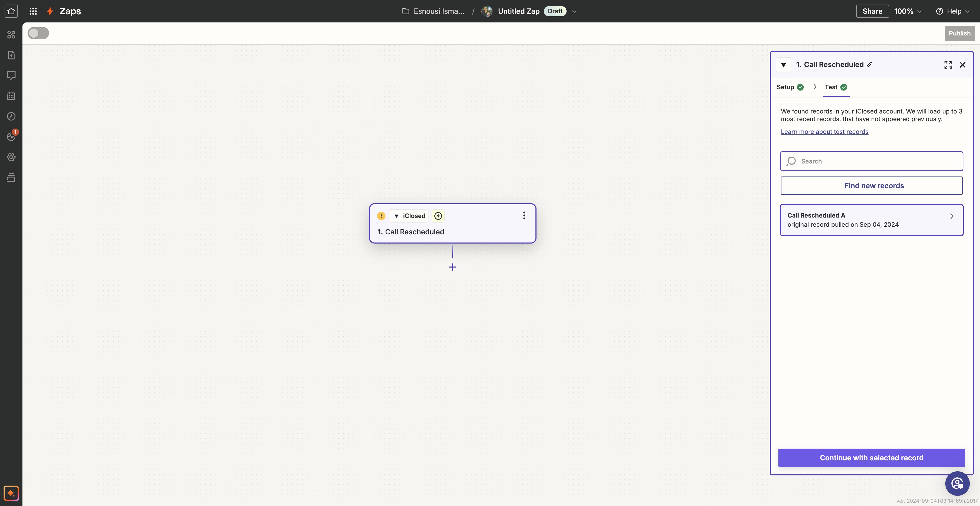The image size is (980, 506).
Task: Open the 100% zoom level dropdown
Action: (x=907, y=11)
